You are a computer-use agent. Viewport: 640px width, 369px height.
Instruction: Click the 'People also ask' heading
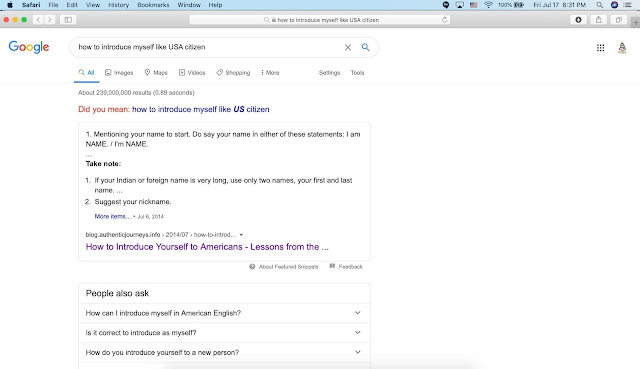click(x=117, y=293)
